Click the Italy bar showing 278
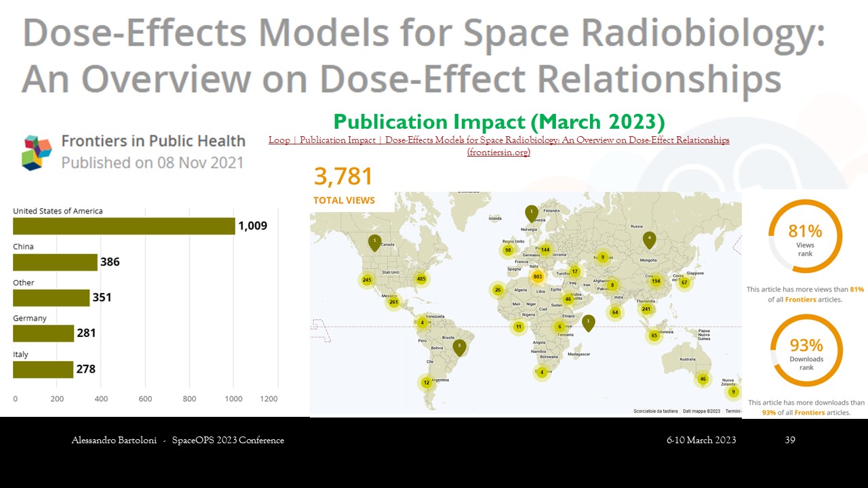The width and height of the screenshot is (868, 488). [x=43, y=369]
